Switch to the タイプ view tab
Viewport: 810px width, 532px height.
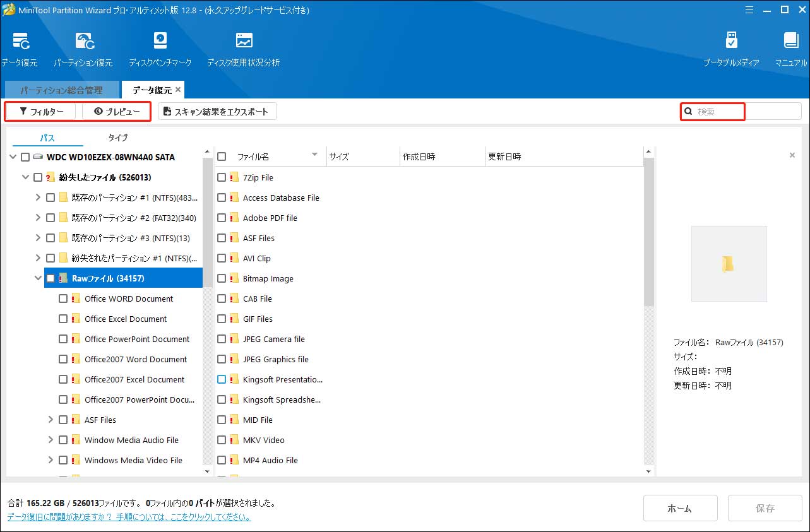117,138
